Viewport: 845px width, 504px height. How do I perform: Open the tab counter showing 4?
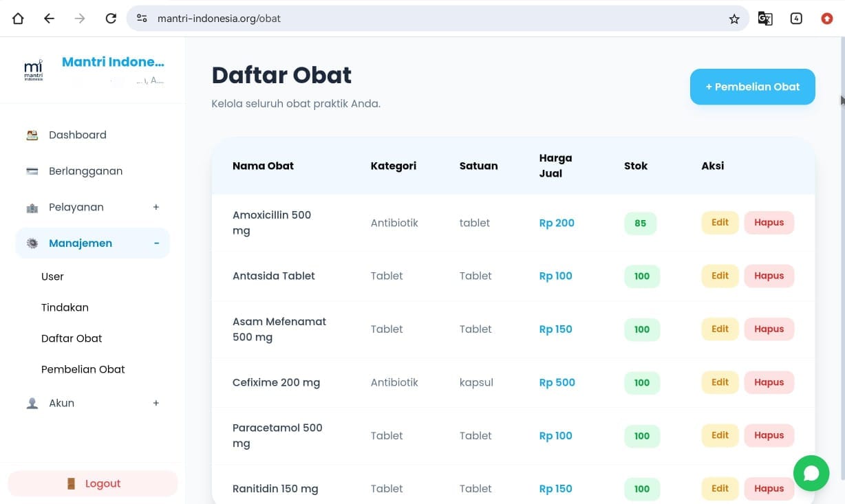click(796, 19)
